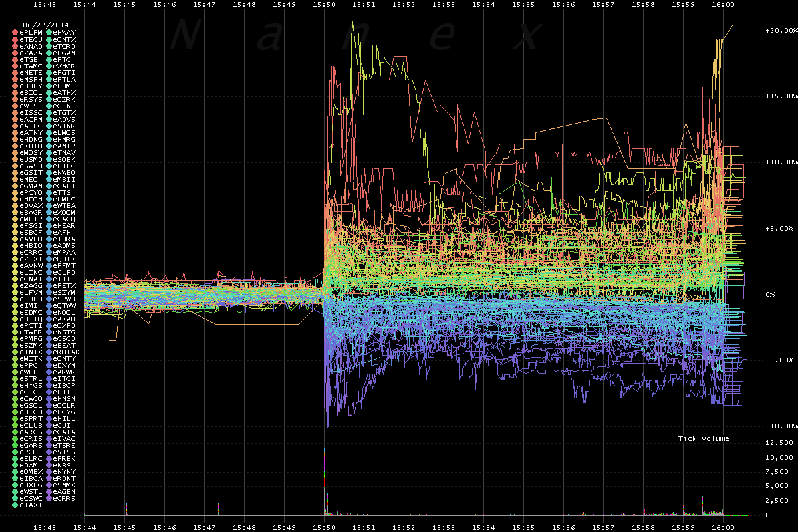This screenshot has width=798, height=532.
Task: Click the eMITK ticker label
Action: (x=31, y=358)
